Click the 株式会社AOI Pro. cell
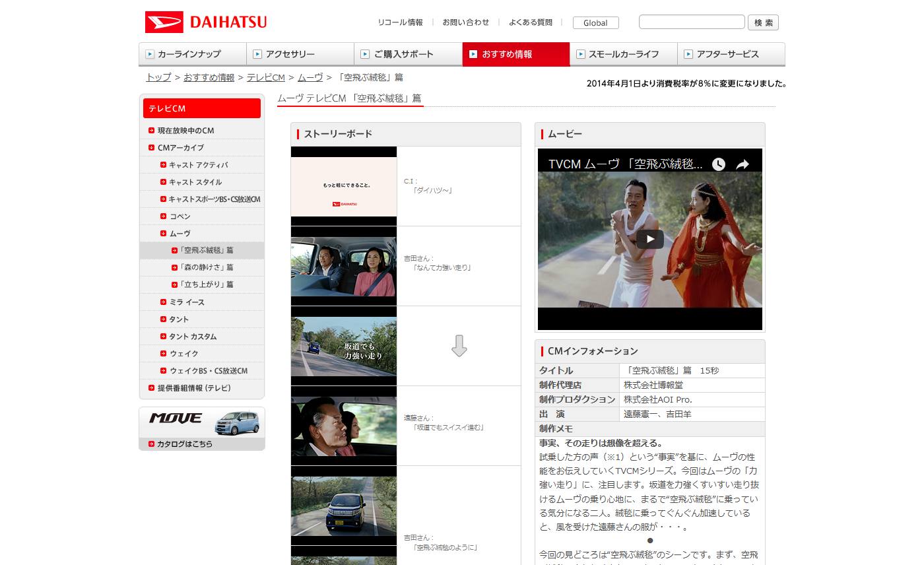Screen dimensions: 924x565 pyautogui.click(x=692, y=400)
